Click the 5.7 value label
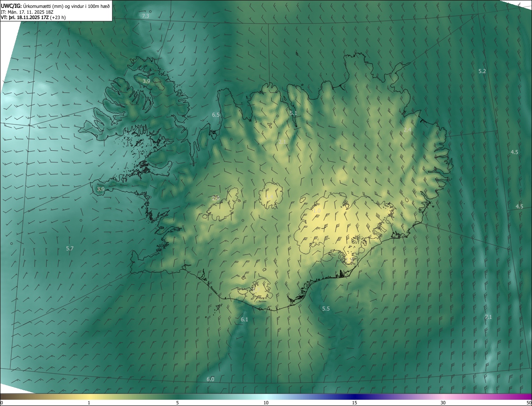Image resolution: width=532 pixels, height=406 pixels. (70, 248)
